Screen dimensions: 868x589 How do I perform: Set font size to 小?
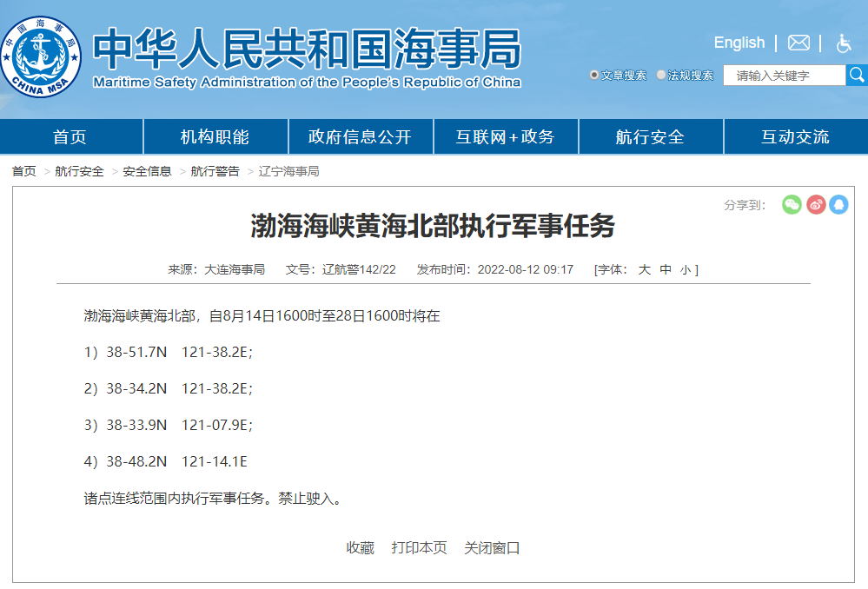[686, 270]
